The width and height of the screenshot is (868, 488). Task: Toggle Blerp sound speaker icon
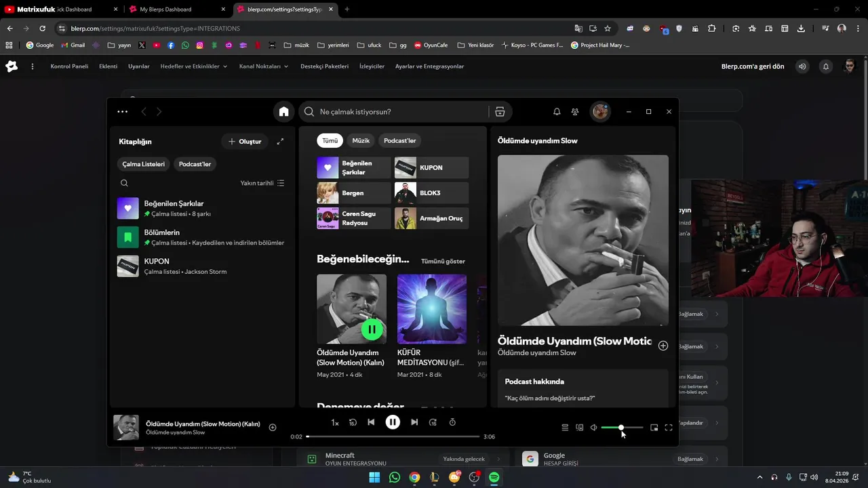pos(802,66)
